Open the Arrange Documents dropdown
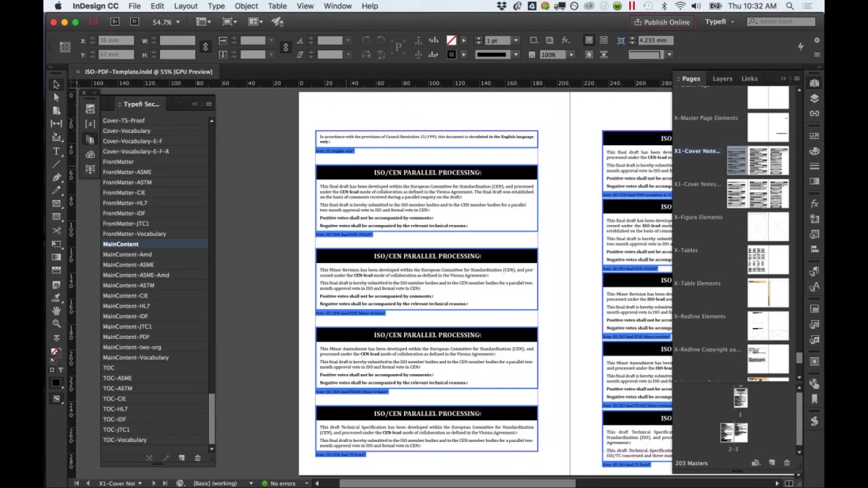The image size is (868, 488). (x=256, y=22)
